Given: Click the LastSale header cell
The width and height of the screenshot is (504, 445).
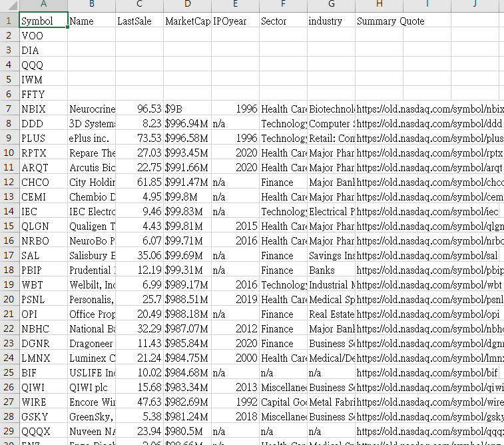Looking at the screenshot, I should coord(140,21).
